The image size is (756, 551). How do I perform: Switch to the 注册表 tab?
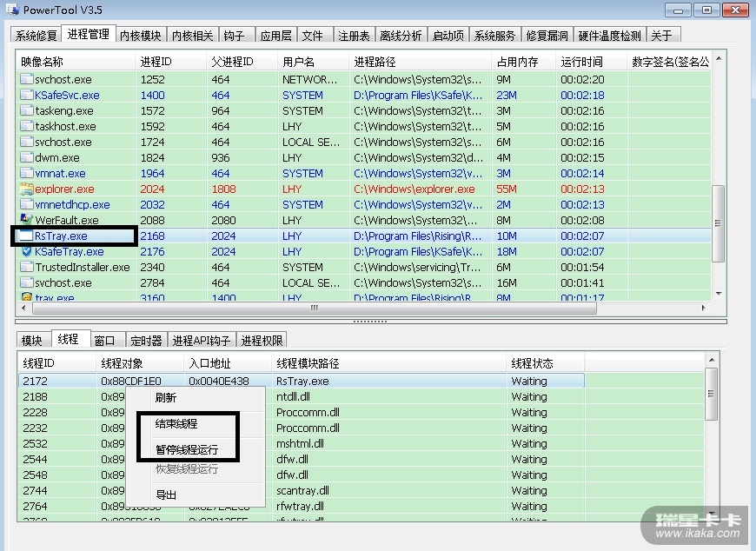pyautogui.click(x=354, y=35)
